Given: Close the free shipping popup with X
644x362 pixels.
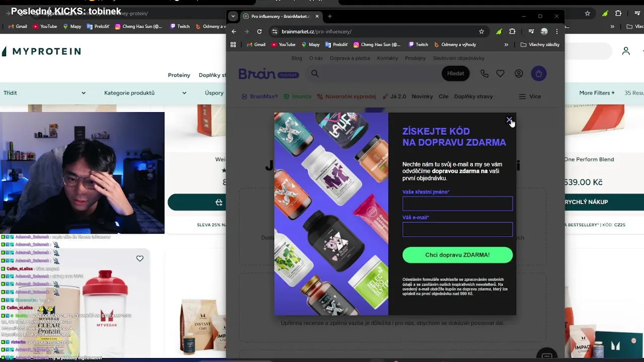Looking at the screenshot, I should click(x=509, y=120).
